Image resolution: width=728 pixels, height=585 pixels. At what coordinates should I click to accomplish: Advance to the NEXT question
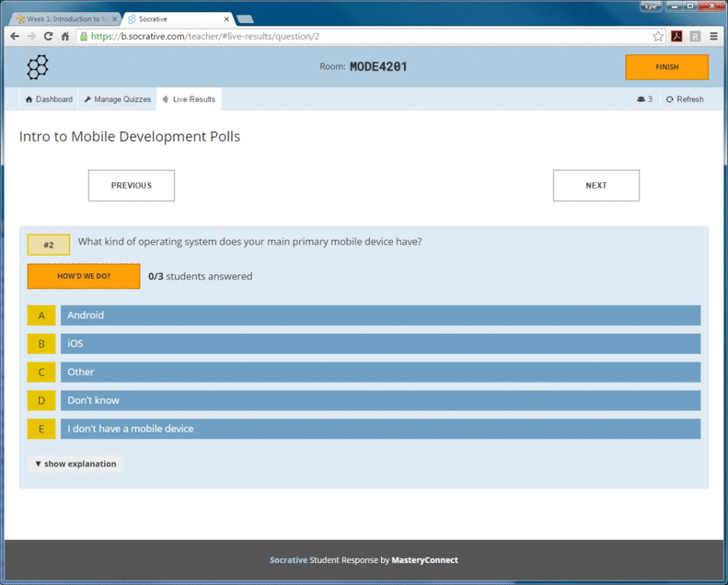click(x=596, y=186)
